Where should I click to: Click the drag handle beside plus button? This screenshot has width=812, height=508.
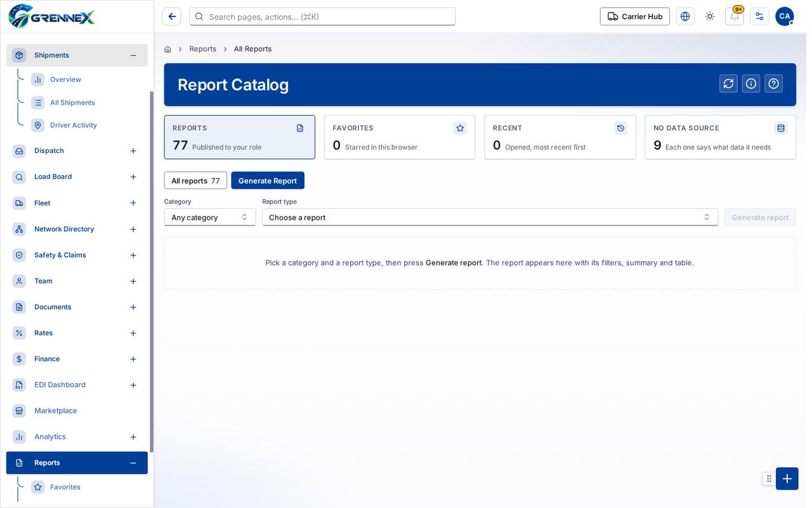(769, 479)
